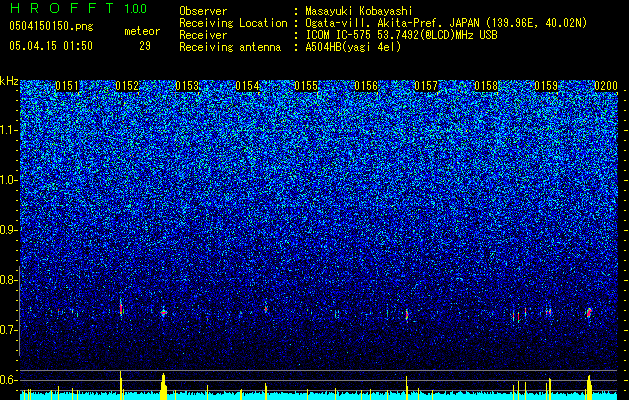
Task: Click the 0153 time marker
Action: pyautogui.click(x=187, y=86)
